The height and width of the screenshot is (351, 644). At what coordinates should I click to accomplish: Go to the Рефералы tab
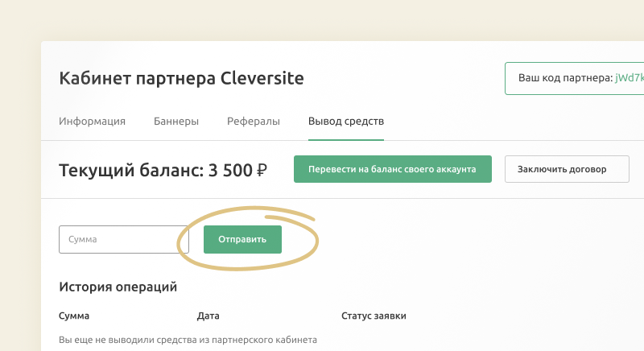[x=253, y=122]
